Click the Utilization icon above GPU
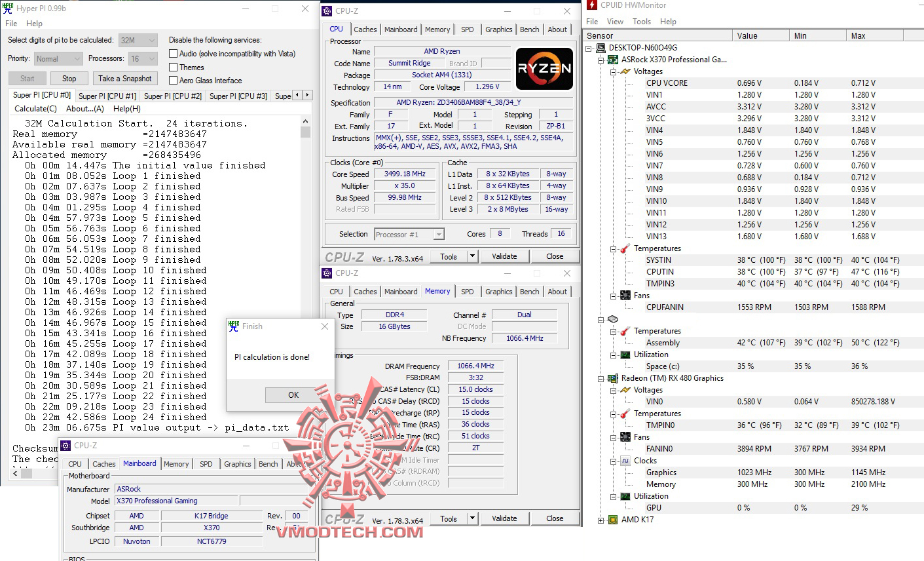The width and height of the screenshot is (924, 561). coord(624,496)
